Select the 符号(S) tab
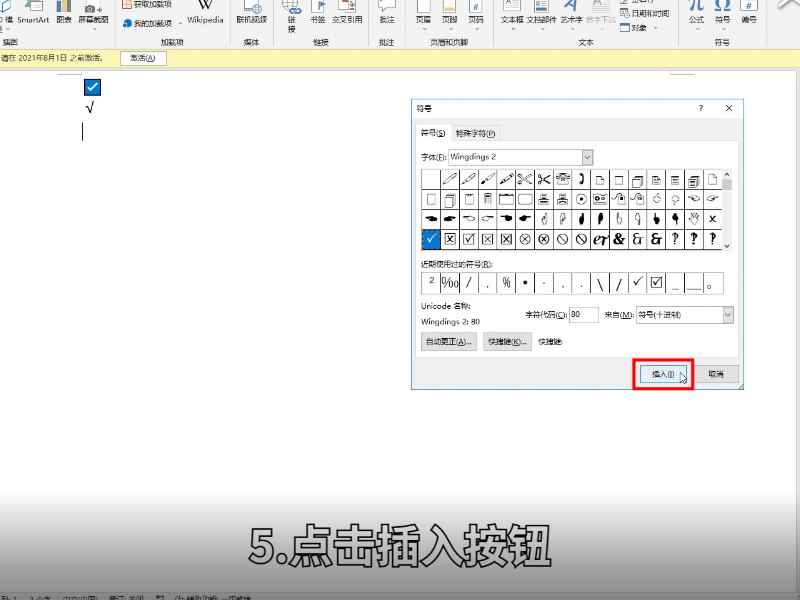This screenshot has width=800, height=600. tap(433, 132)
